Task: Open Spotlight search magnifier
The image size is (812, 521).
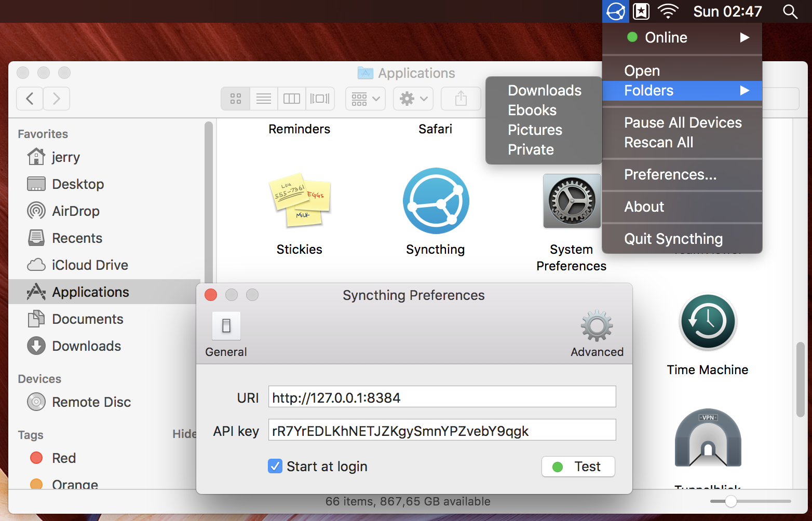Action: coord(790,11)
